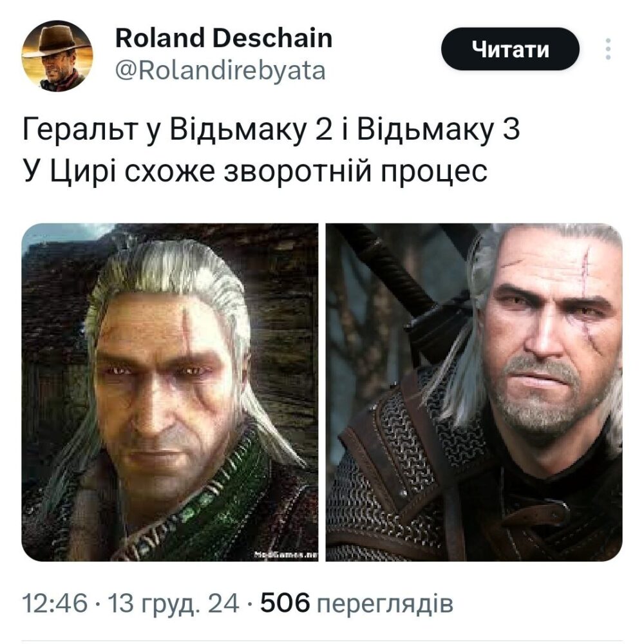Screen dimensions: 644x644
Task: Open the Roland Deschain display name link
Action: tap(223, 38)
